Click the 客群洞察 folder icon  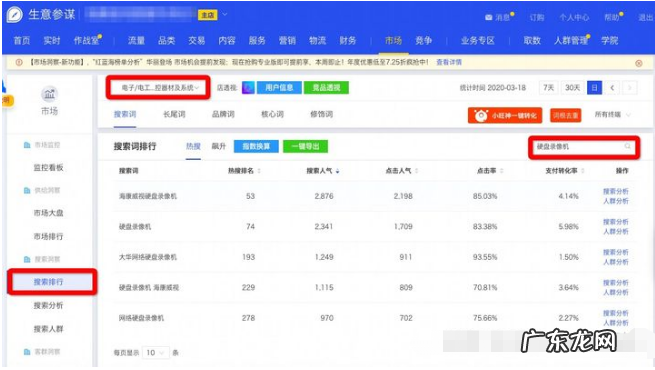27,352
